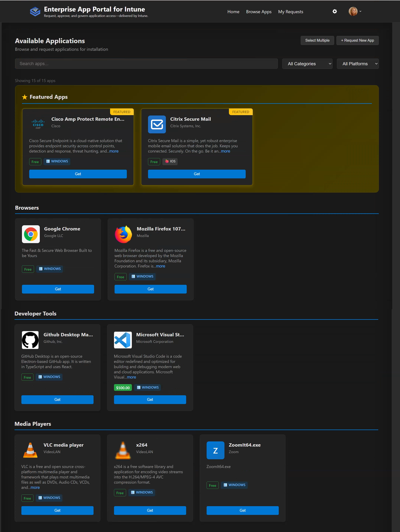The height and width of the screenshot is (532, 400).
Task: Go to Home in the navigation
Action: coord(233,12)
